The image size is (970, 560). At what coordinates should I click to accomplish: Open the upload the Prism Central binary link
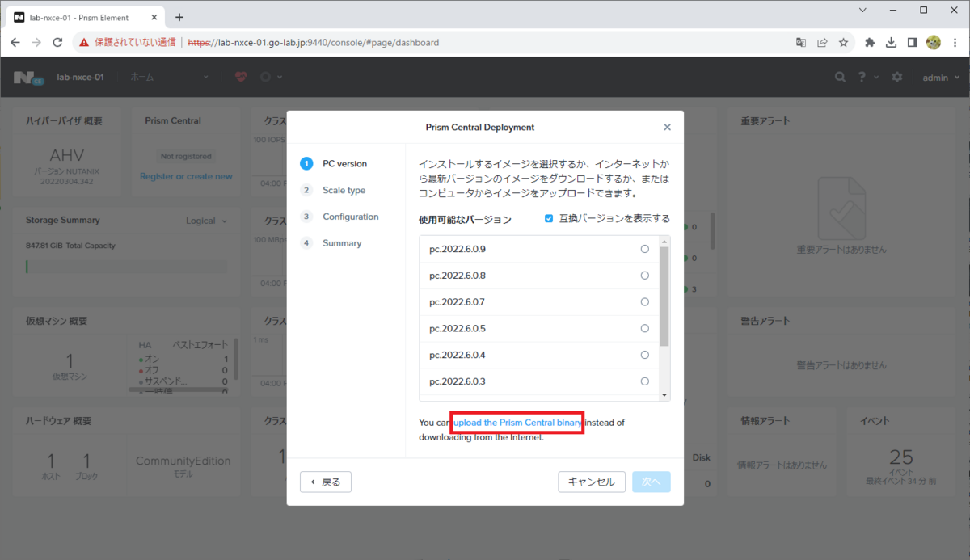coord(517,422)
